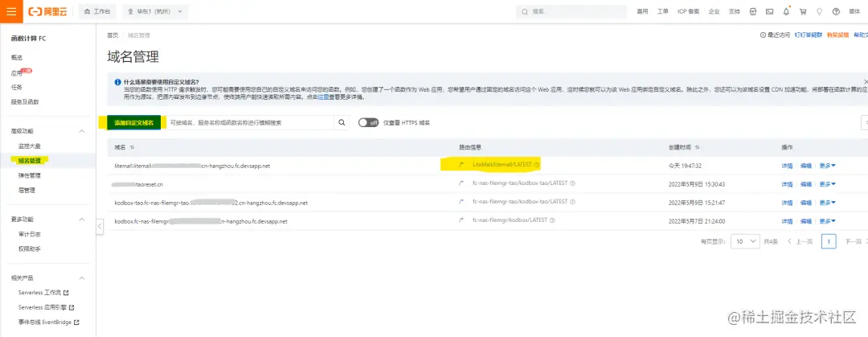868x337 pixels.
Task: Open 权限助手 in the sidebar
Action: 30,249
